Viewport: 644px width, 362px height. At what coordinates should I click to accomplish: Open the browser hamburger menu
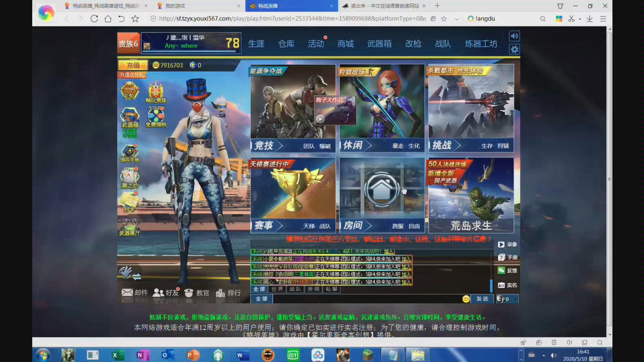click(x=603, y=19)
